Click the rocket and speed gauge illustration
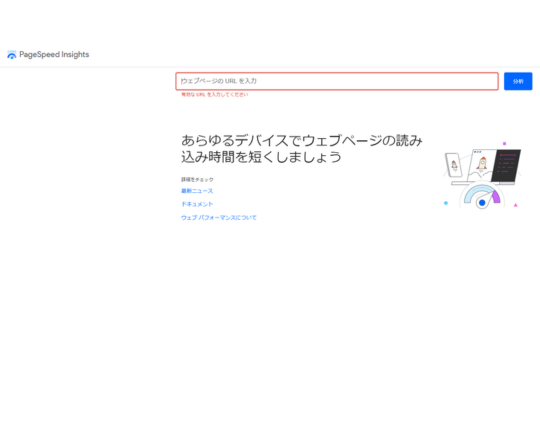The height and width of the screenshot is (430, 540). 482,175
